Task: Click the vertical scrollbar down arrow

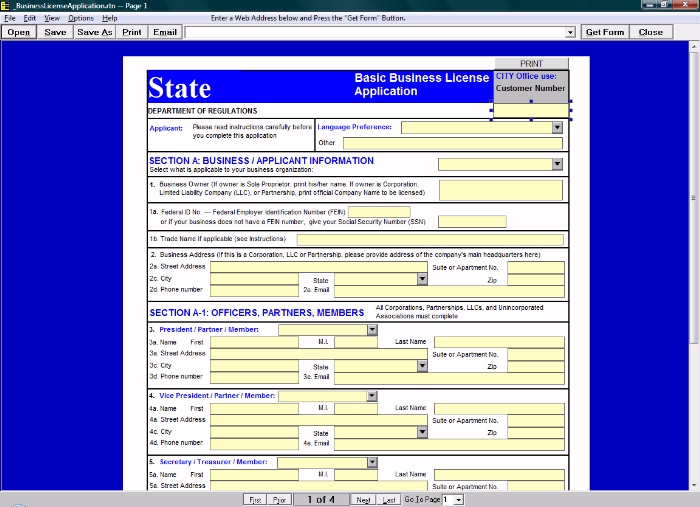Action: [x=694, y=485]
